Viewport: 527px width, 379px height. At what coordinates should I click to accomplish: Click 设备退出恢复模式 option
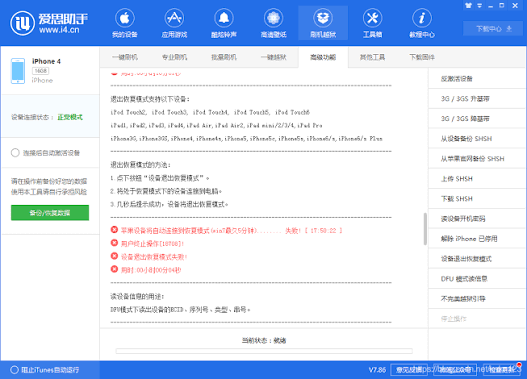(477, 259)
